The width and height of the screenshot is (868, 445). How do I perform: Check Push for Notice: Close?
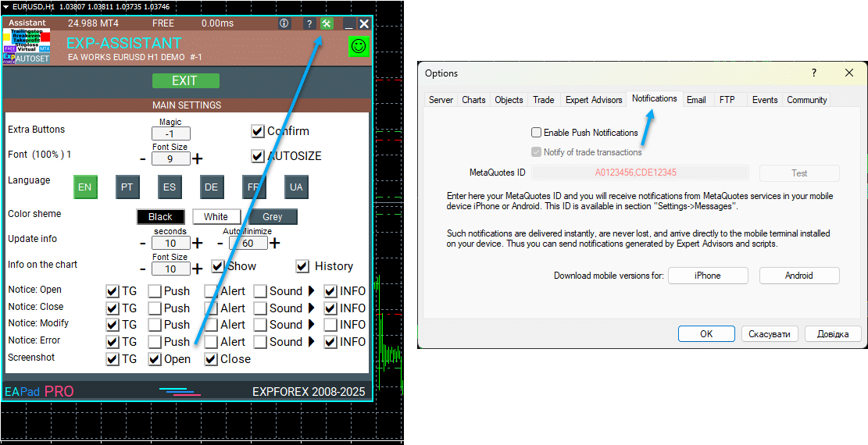click(155, 308)
